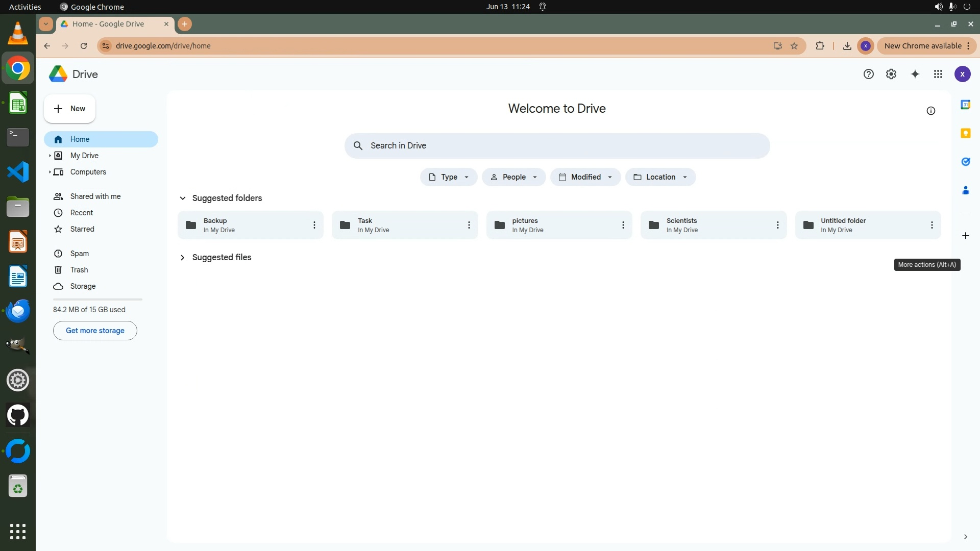Expand the Suggested files section
980x551 pixels.
(x=182, y=257)
